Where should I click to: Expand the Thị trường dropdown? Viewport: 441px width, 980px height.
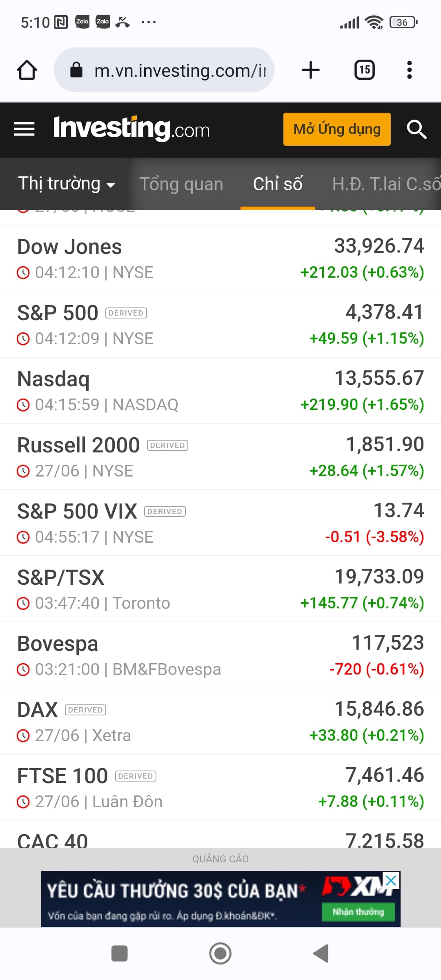tap(66, 184)
